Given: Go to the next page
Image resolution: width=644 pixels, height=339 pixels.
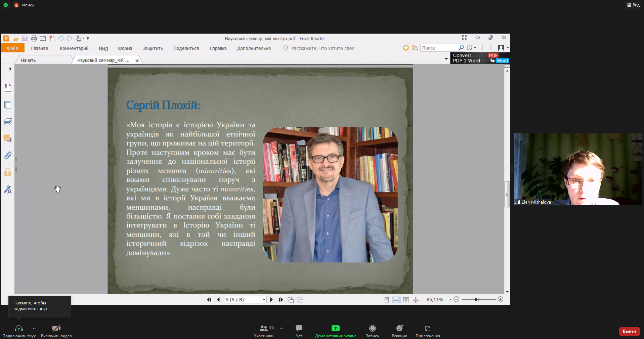Looking at the screenshot, I should (x=271, y=300).
